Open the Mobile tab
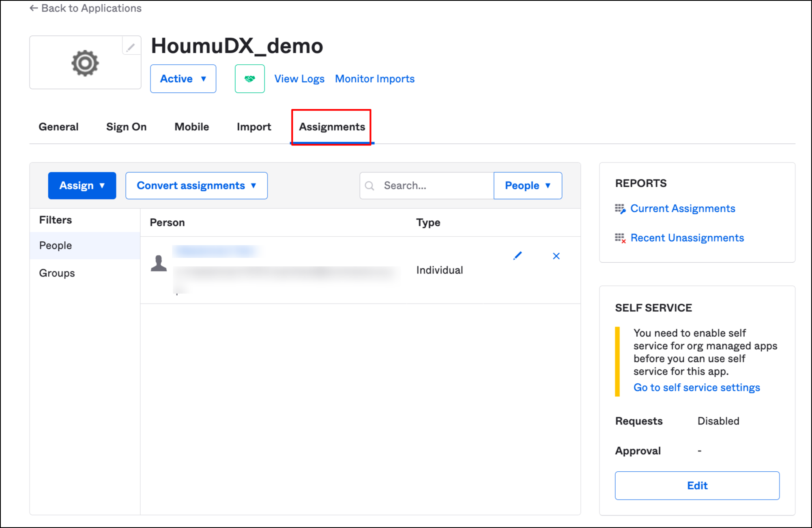This screenshot has width=812, height=528. pyautogui.click(x=192, y=127)
